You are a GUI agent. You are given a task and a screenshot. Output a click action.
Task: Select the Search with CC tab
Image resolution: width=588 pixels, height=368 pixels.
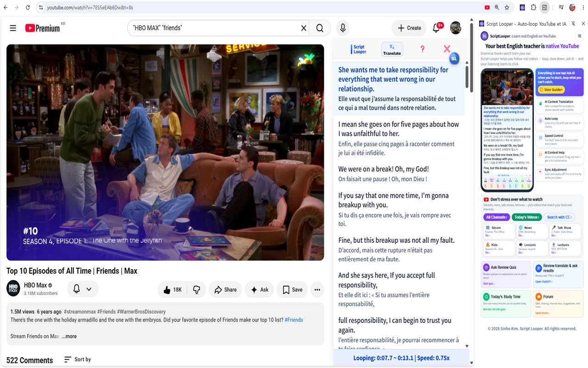click(559, 217)
